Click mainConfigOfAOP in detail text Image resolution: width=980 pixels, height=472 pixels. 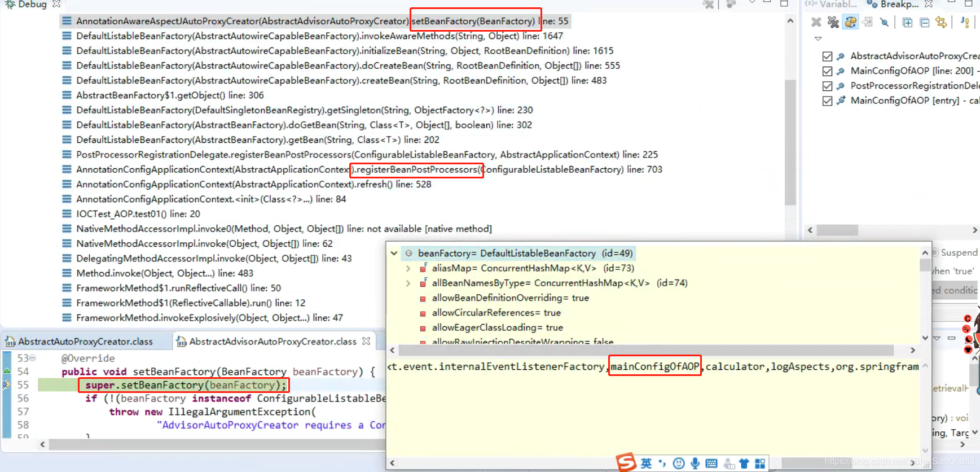(655, 366)
